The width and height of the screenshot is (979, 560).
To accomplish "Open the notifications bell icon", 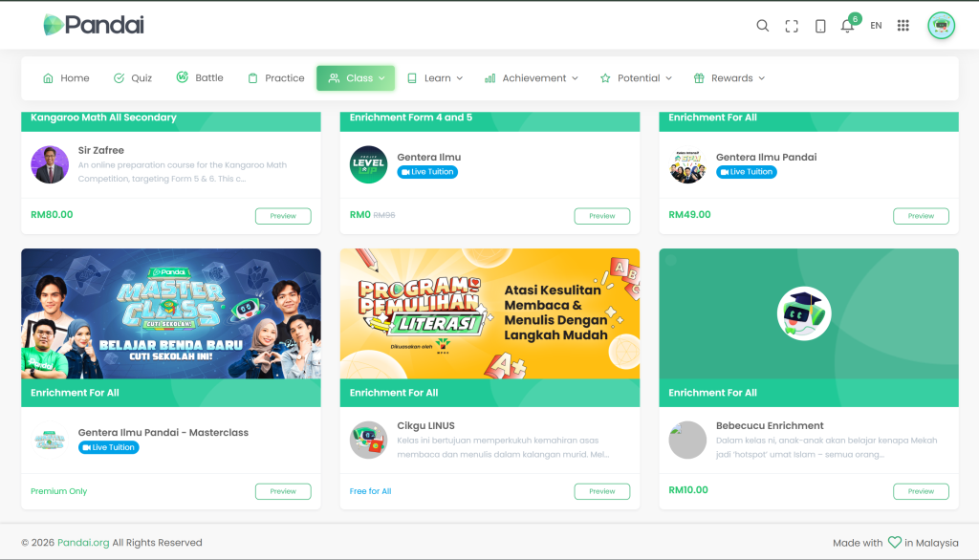I will pos(847,26).
